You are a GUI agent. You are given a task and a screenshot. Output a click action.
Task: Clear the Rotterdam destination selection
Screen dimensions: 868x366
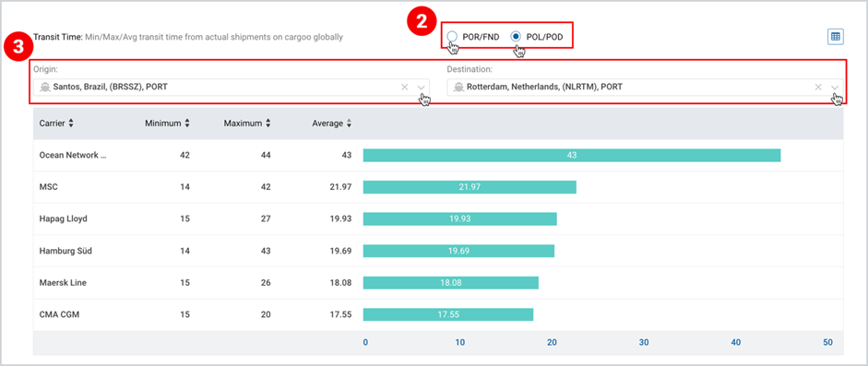[x=818, y=87]
